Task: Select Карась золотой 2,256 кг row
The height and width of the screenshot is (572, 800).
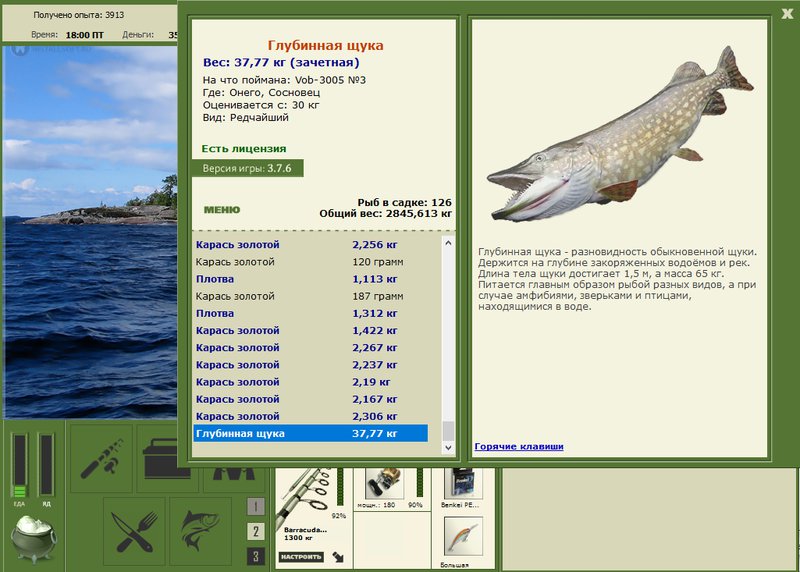Action: (311, 244)
